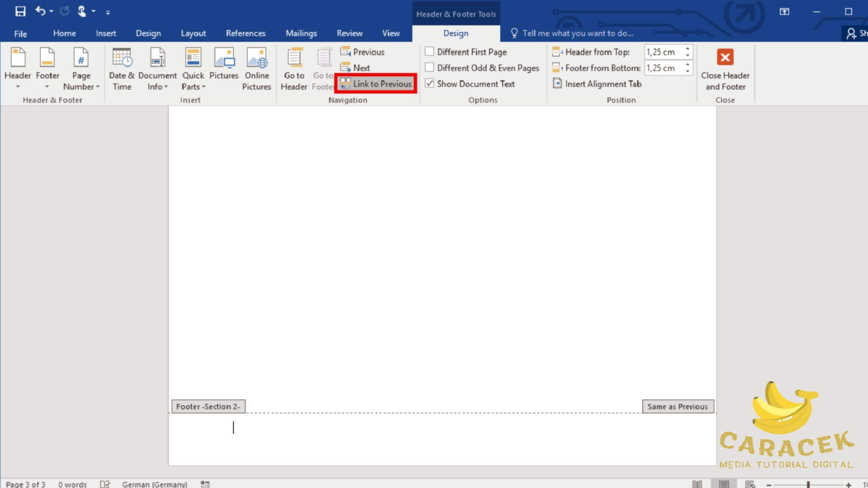The height and width of the screenshot is (488, 868).
Task: Click the Undo arrow icon
Action: coord(40,11)
